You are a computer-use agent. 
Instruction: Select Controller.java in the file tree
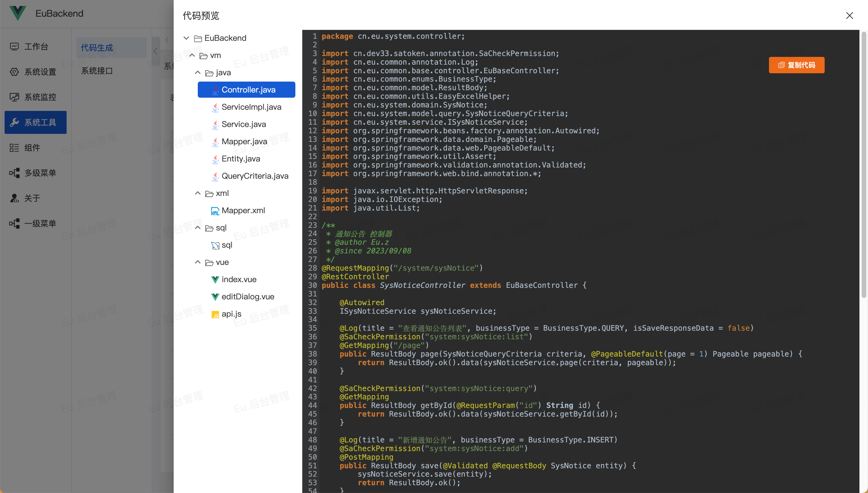[x=246, y=90]
